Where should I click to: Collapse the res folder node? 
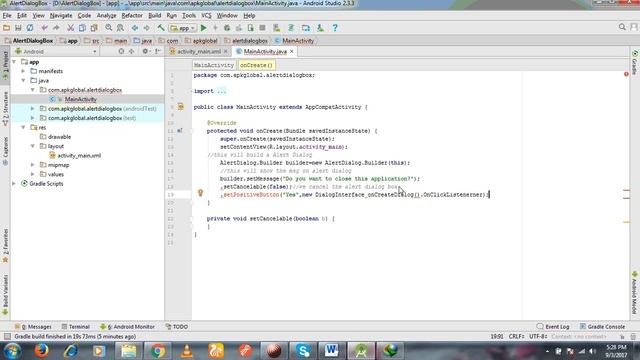(24, 127)
